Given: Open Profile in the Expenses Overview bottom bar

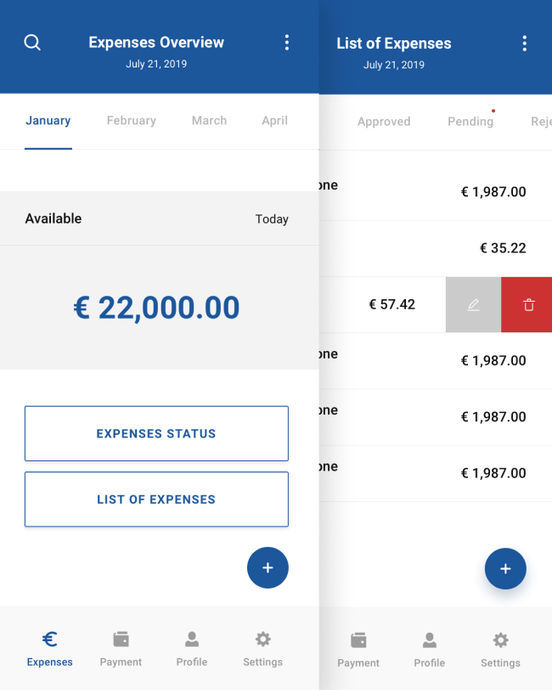Looking at the screenshot, I should pos(191,649).
